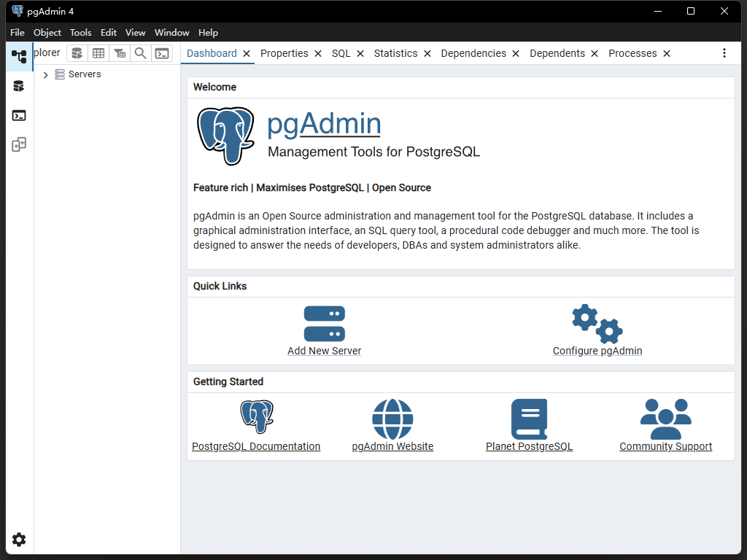Close the Properties tab
This screenshot has width=747, height=560.
pyautogui.click(x=318, y=54)
